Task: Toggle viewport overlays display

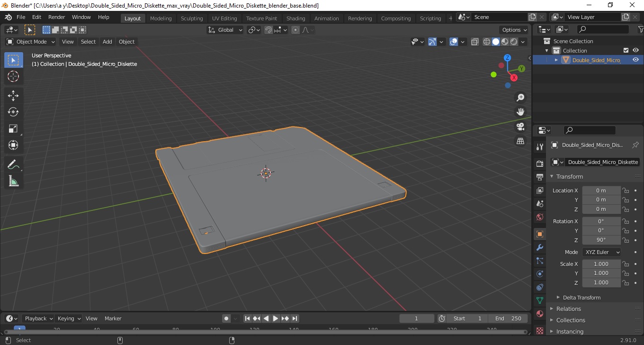Action: coord(454,42)
